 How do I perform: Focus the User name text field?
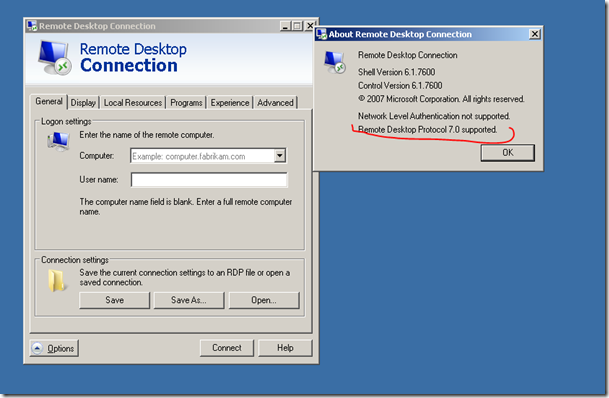click(209, 180)
